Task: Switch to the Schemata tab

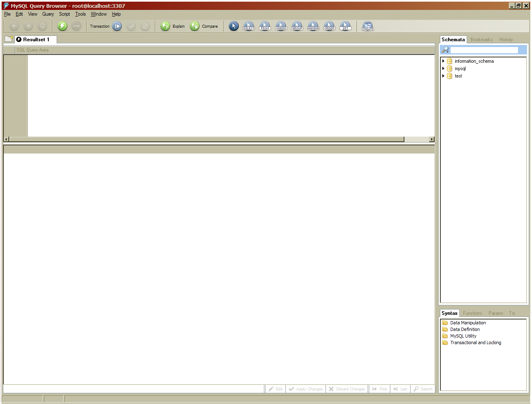Action: tap(453, 40)
